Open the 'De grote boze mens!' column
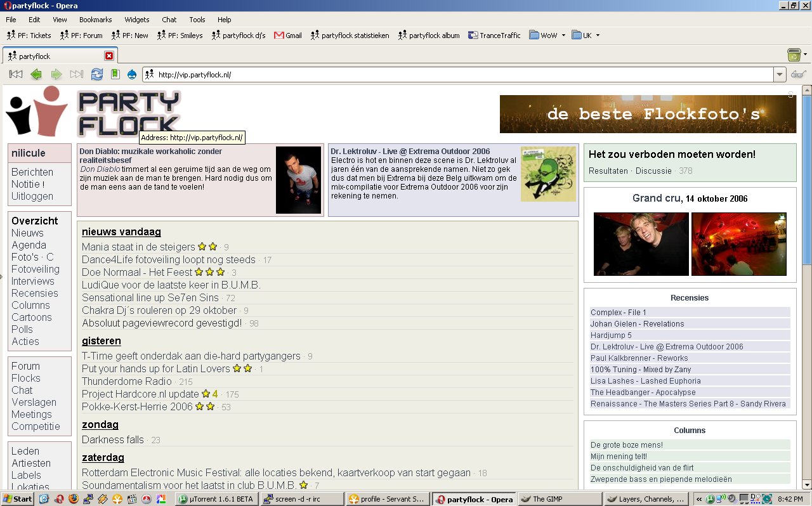This screenshot has height=506, width=812. [627, 444]
